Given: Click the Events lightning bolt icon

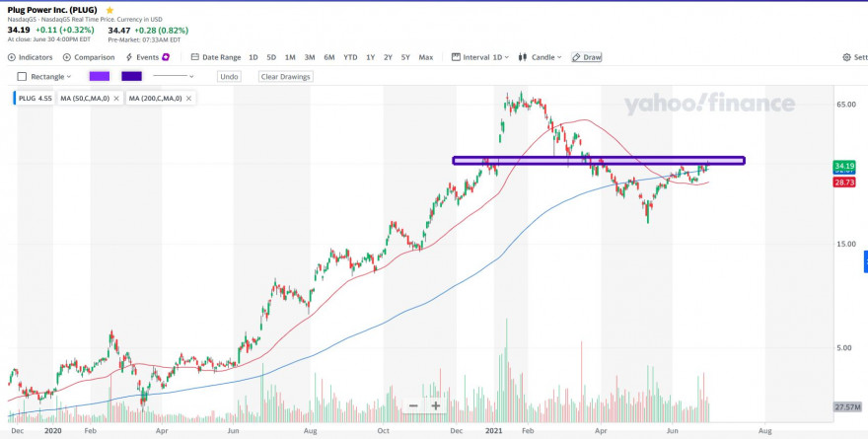Looking at the screenshot, I should [129, 57].
